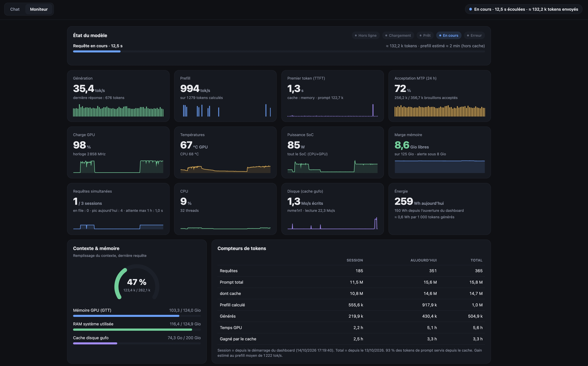The height and width of the screenshot is (366, 588).
Task: Click the RAM système utilisée usage bar
Action: tap(137, 330)
